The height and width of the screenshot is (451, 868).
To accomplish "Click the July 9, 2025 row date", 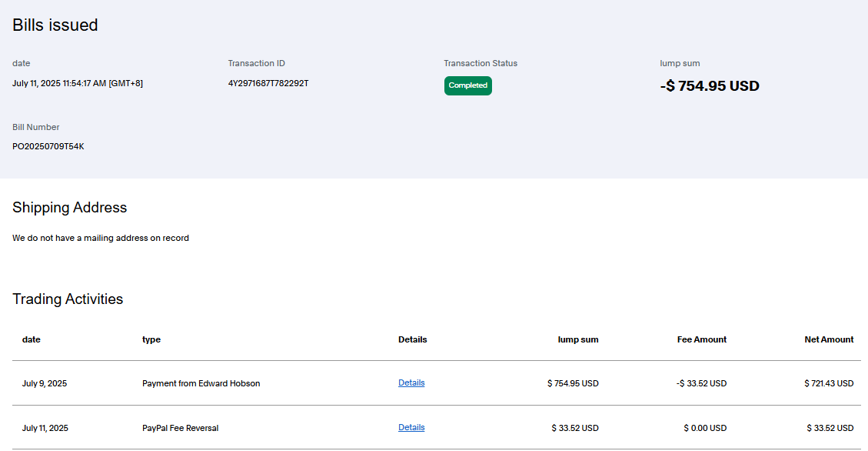I will point(45,383).
